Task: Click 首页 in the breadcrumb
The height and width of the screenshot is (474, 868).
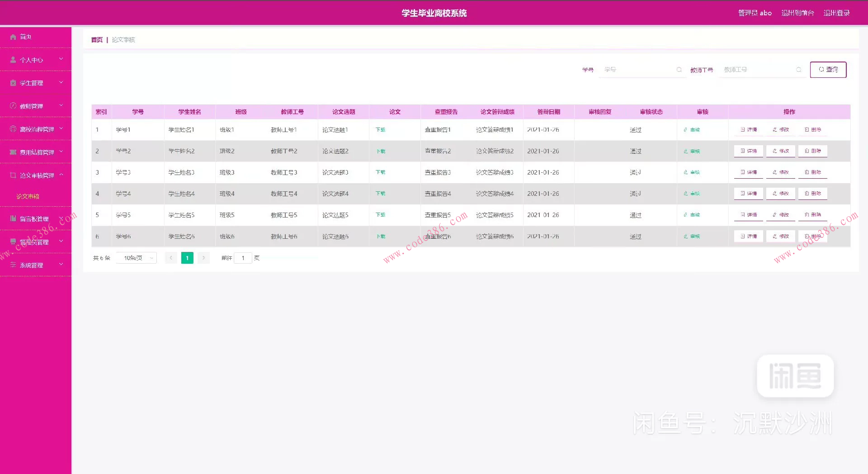Action: coord(97,40)
